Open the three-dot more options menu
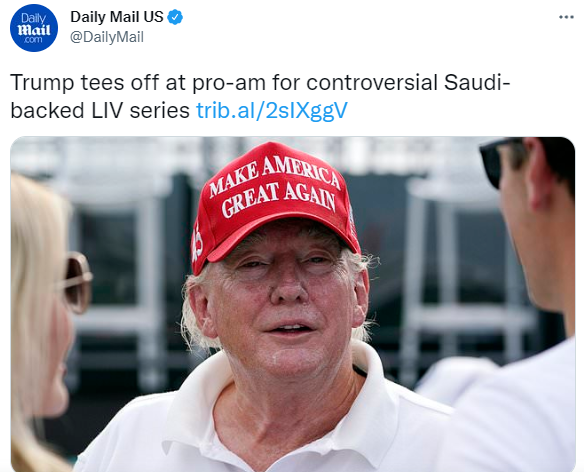 [566, 17]
